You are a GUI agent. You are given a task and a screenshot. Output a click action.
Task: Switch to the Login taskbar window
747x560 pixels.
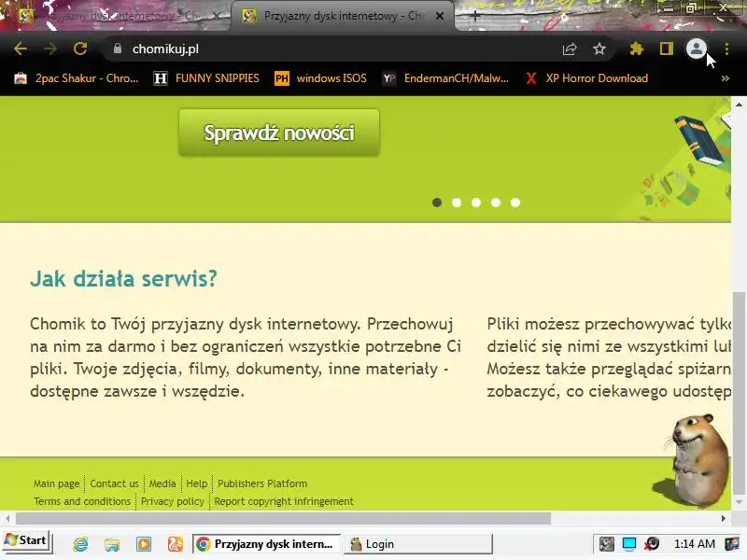417,544
